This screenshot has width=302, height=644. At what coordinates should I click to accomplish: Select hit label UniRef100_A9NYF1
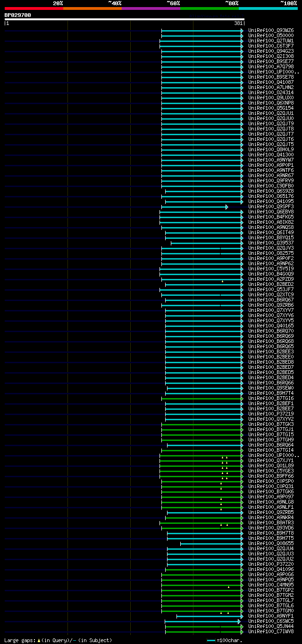point(271,616)
